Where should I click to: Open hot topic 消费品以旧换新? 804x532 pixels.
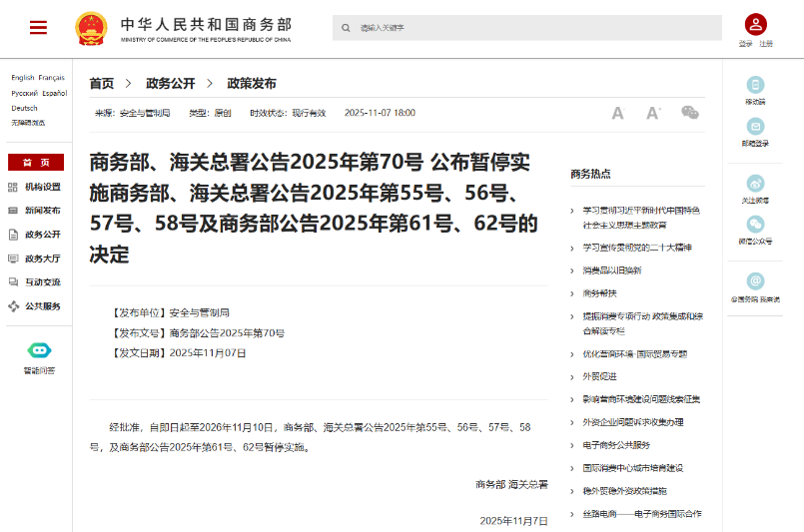point(611,270)
